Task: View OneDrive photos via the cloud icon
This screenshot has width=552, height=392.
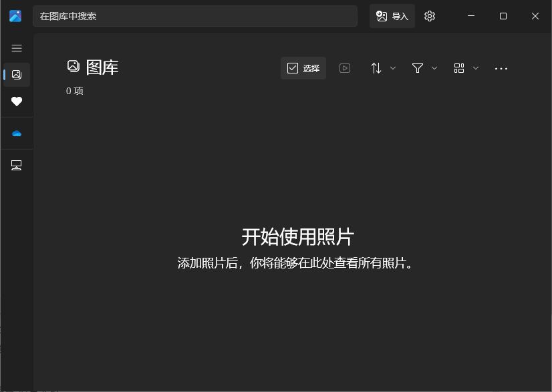Action: click(16, 133)
